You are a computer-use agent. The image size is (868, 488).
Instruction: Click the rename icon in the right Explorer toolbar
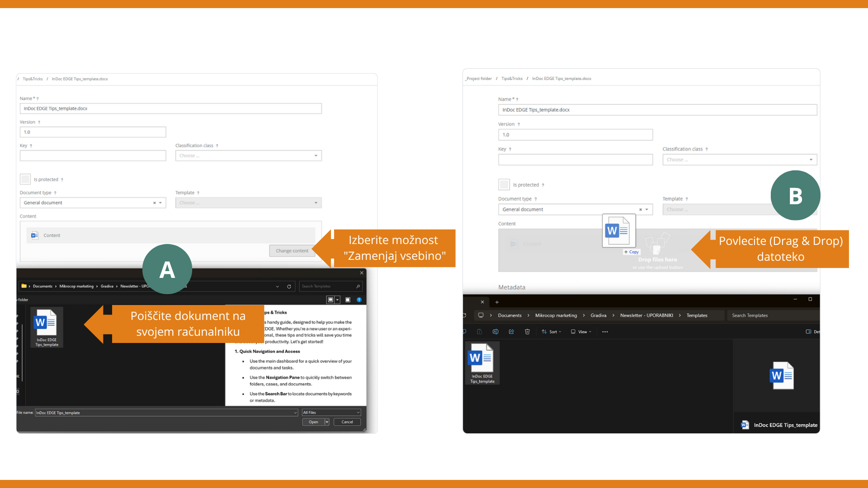[495, 332]
